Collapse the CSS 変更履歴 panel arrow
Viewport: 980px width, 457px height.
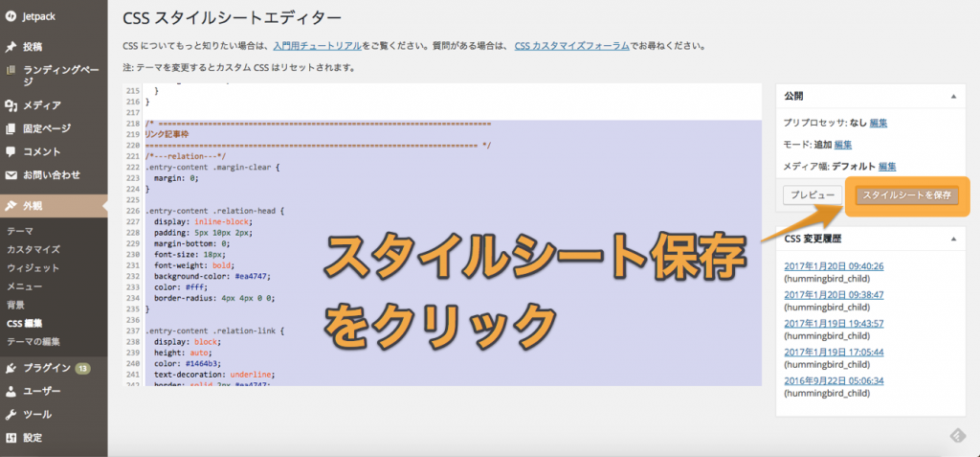tap(953, 239)
